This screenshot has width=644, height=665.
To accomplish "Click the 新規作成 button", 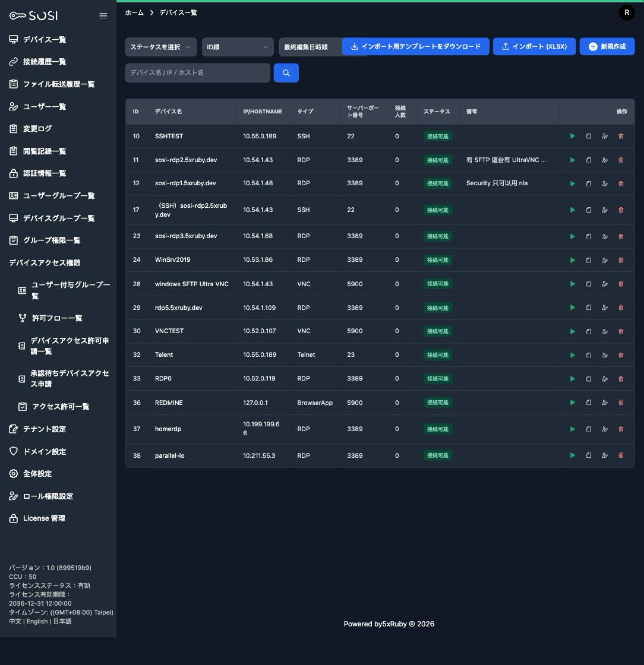I will click(607, 47).
